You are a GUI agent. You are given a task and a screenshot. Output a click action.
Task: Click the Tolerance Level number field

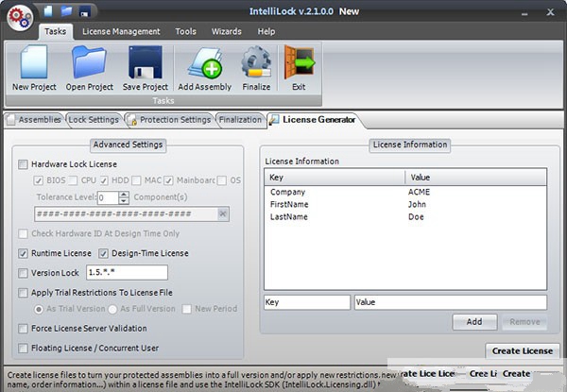pyautogui.click(x=108, y=197)
